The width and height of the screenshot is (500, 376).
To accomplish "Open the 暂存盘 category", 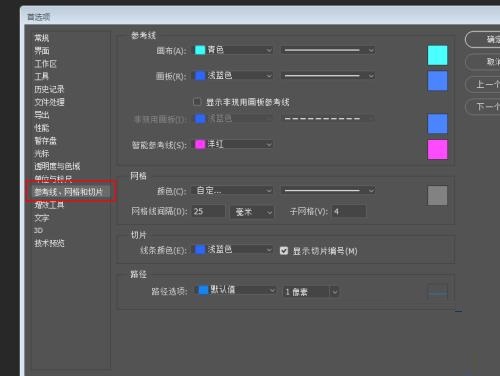I will (45, 141).
